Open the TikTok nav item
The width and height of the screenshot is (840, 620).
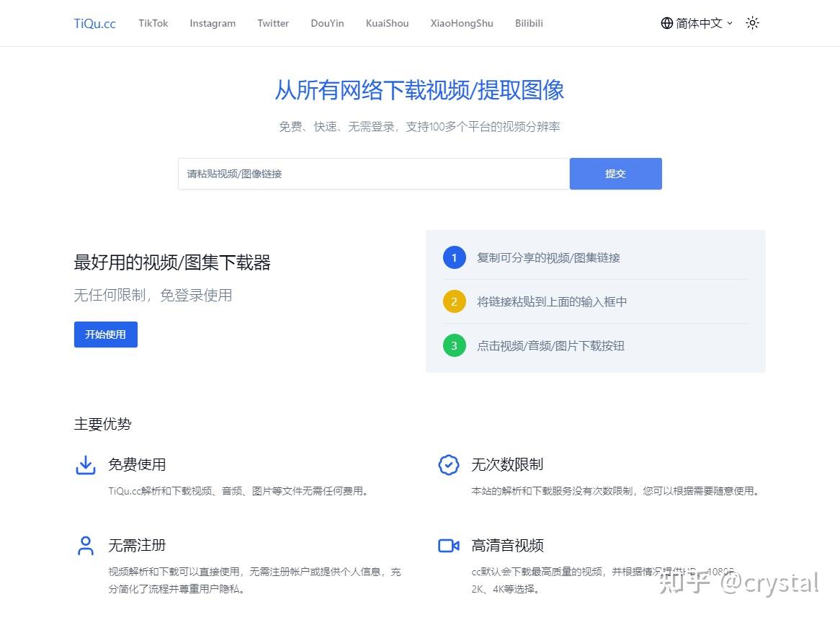click(x=153, y=23)
